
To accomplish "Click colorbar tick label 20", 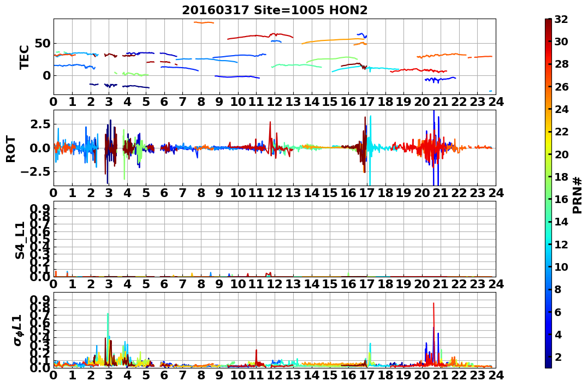I will [561, 154].
